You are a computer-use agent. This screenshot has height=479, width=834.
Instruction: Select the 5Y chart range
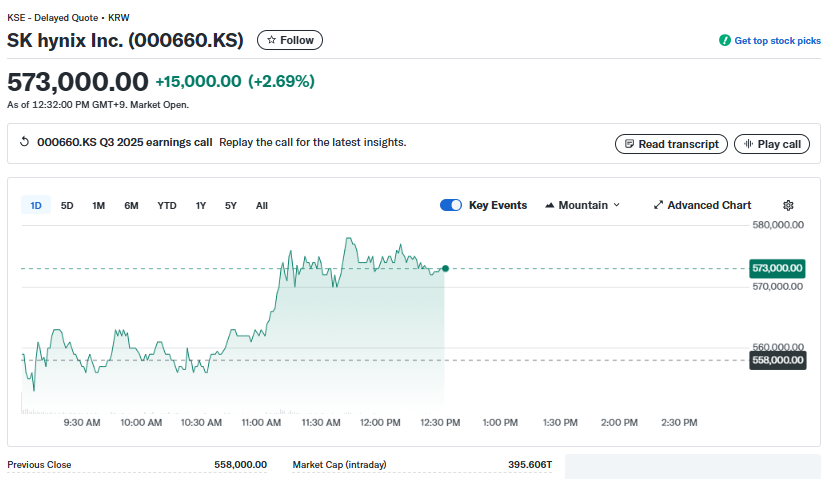[x=231, y=205]
